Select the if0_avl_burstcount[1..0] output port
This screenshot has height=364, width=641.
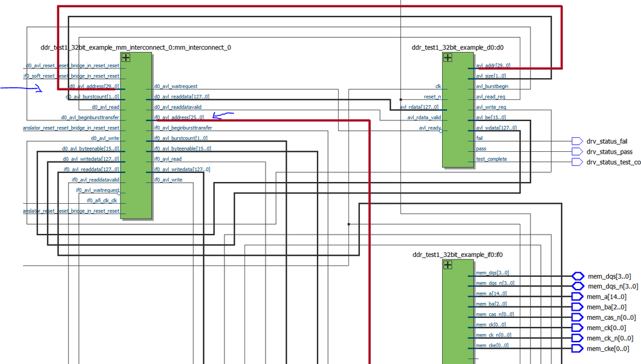(x=181, y=138)
